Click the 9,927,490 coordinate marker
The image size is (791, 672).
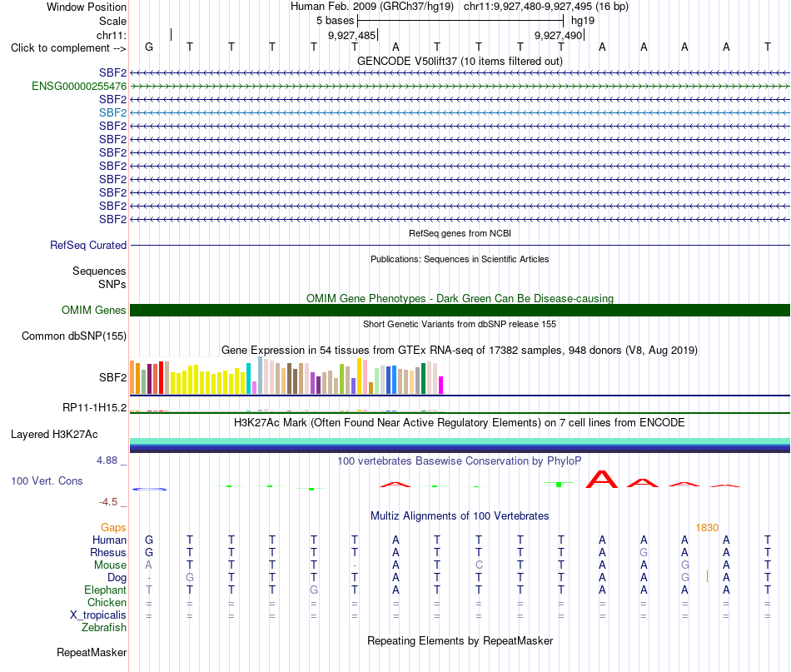(559, 35)
